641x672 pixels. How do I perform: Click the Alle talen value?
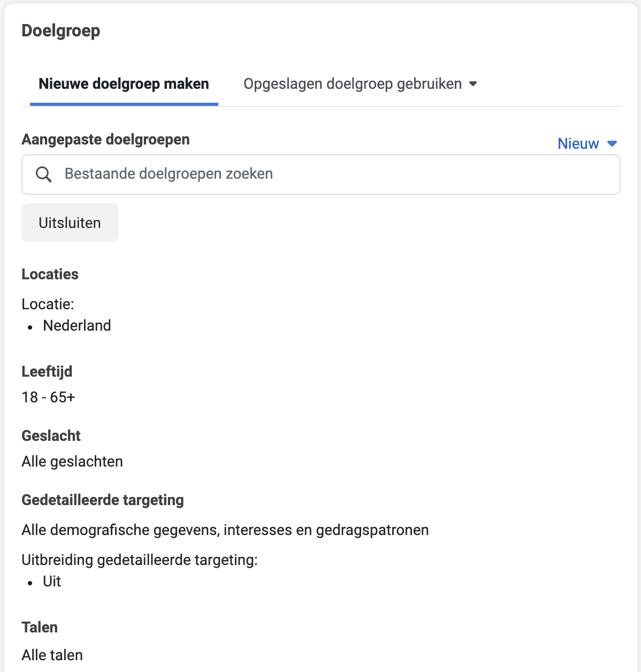coord(52,655)
